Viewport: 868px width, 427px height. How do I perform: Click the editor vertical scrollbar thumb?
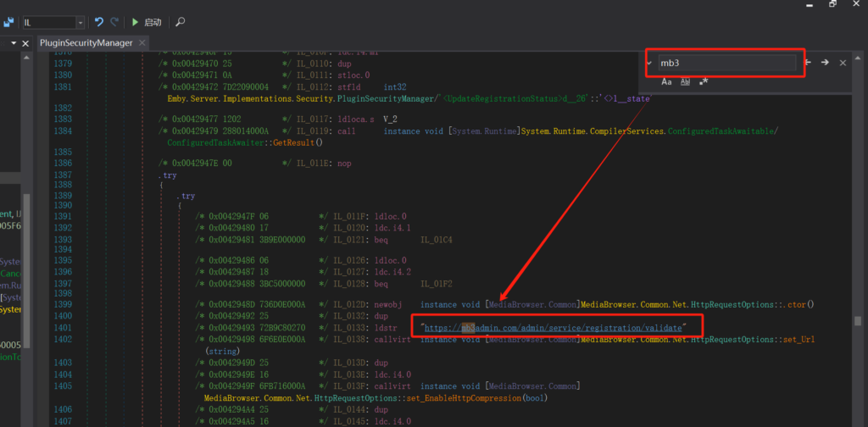tap(858, 321)
